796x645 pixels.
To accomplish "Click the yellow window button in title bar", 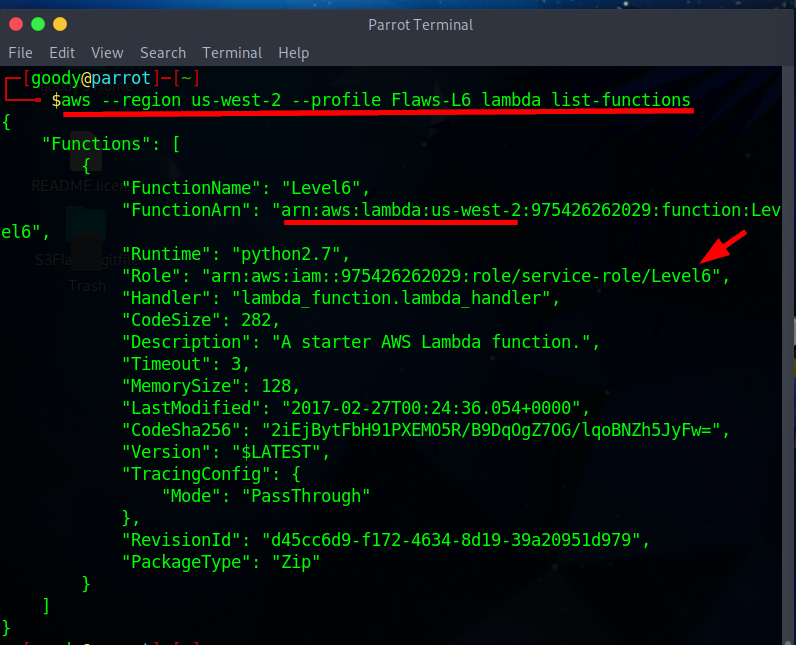I will [x=60, y=24].
